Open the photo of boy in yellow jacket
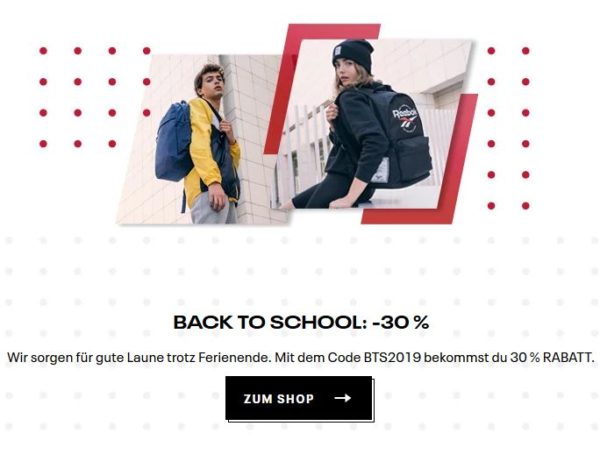The height and width of the screenshot is (476, 600). click(205, 139)
